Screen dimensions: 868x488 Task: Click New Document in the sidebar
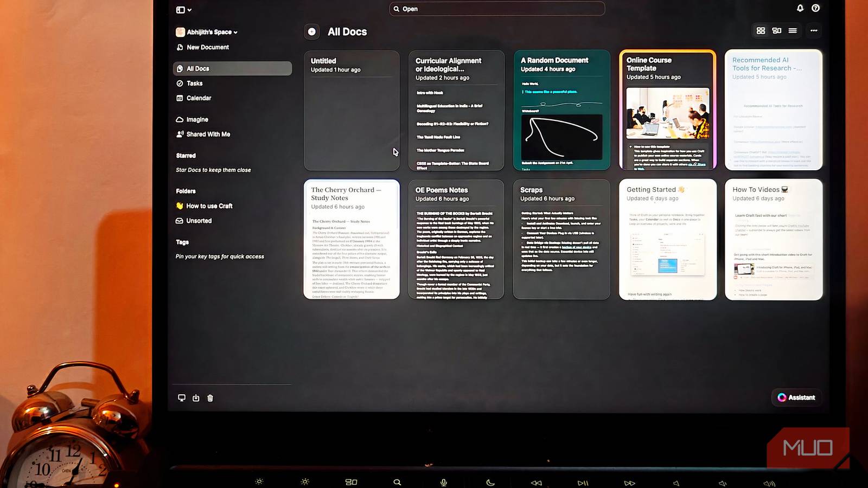tap(207, 47)
